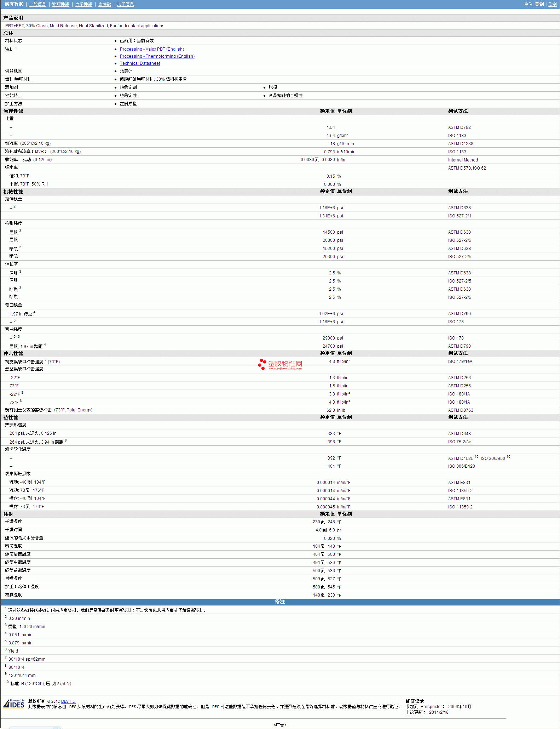Click the ASTM D3763 test method
Viewport: 560px width, 729px height.
pos(461,410)
